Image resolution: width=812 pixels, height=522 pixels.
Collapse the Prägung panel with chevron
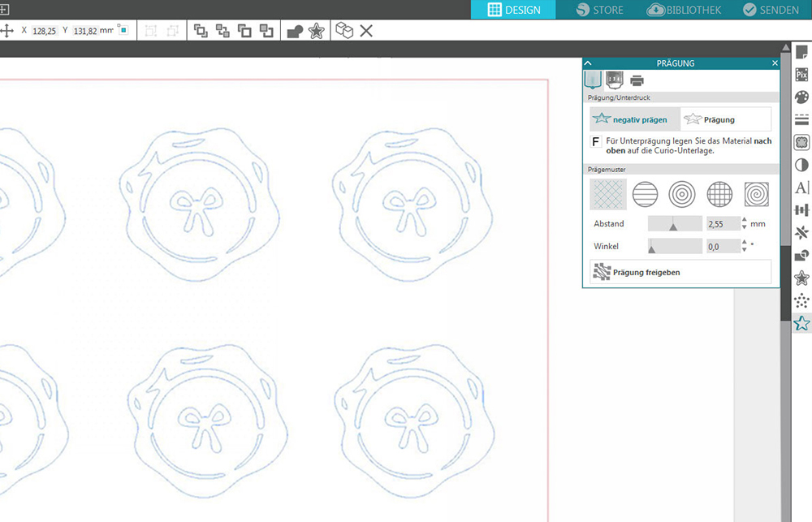(589, 63)
